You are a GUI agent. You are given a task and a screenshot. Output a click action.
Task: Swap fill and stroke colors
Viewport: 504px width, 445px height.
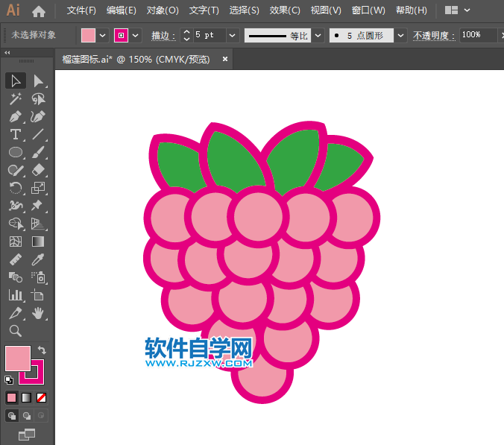pos(42,350)
